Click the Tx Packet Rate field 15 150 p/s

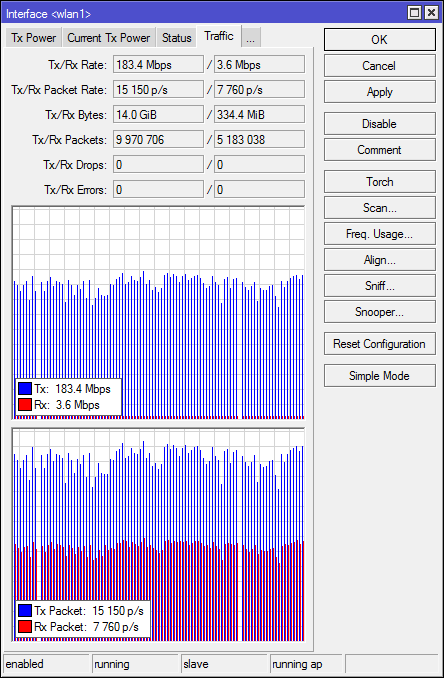pos(158,90)
